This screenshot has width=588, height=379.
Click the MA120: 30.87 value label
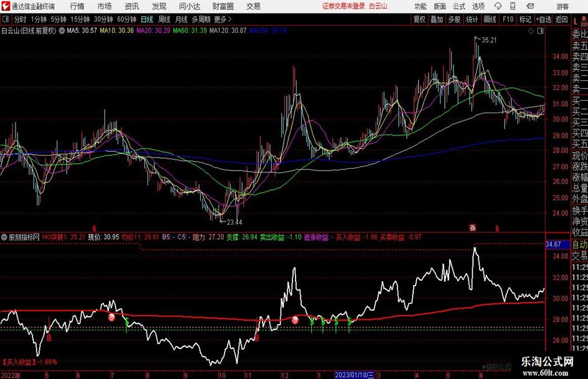228,30
